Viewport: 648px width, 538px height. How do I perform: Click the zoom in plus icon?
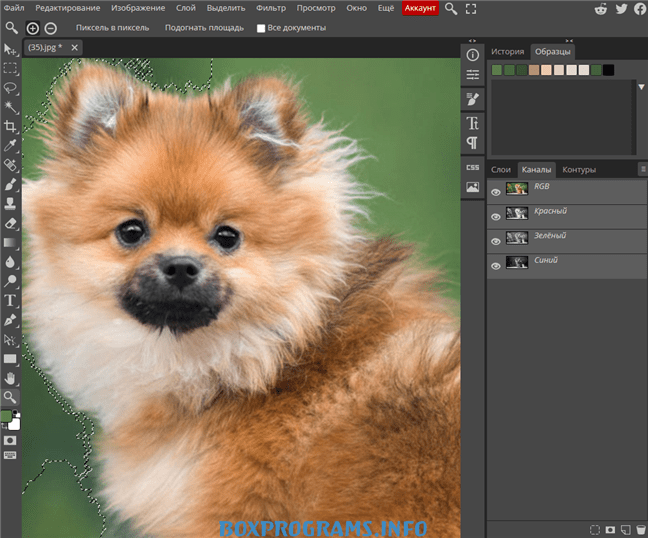coord(33,28)
